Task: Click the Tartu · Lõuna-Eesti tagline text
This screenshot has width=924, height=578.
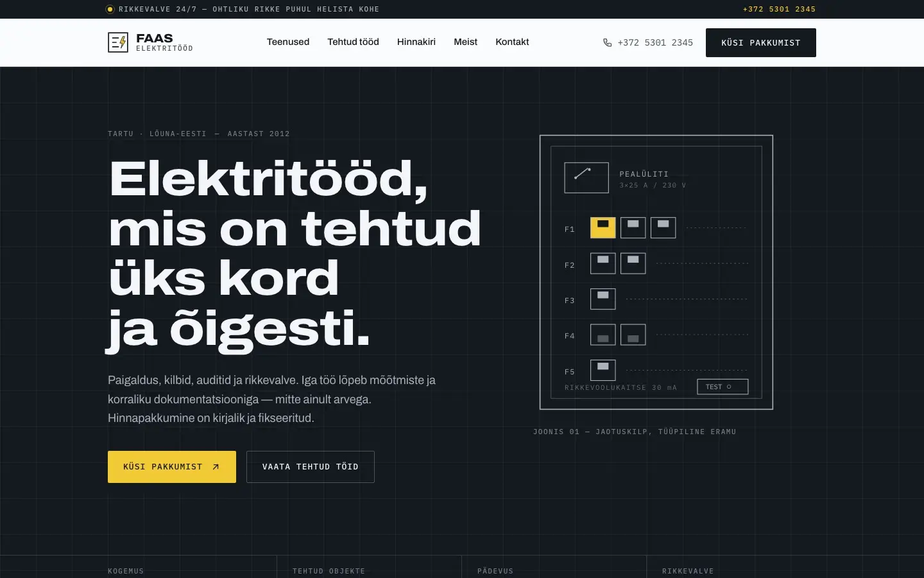Action: [x=199, y=134]
